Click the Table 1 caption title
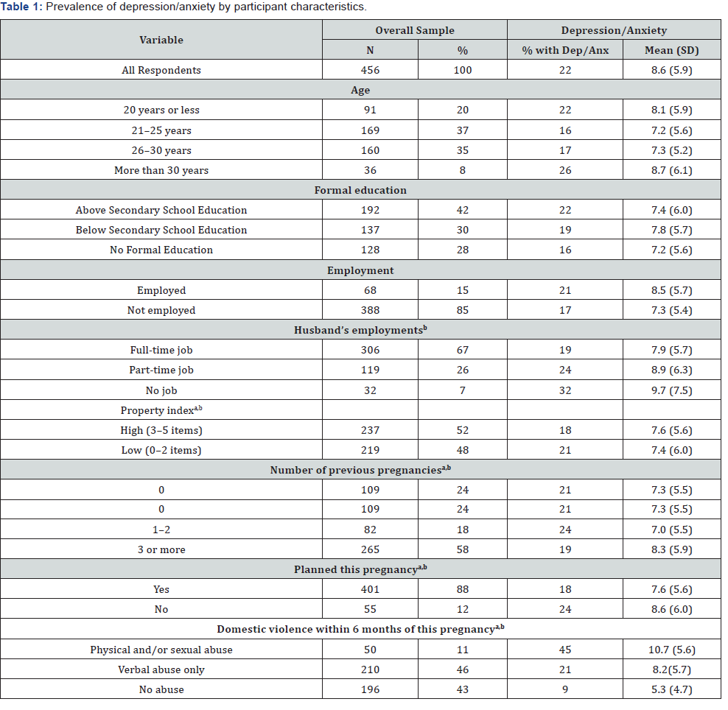Image resolution: width=728 pixels, height=710 pixels. (183, 7)
